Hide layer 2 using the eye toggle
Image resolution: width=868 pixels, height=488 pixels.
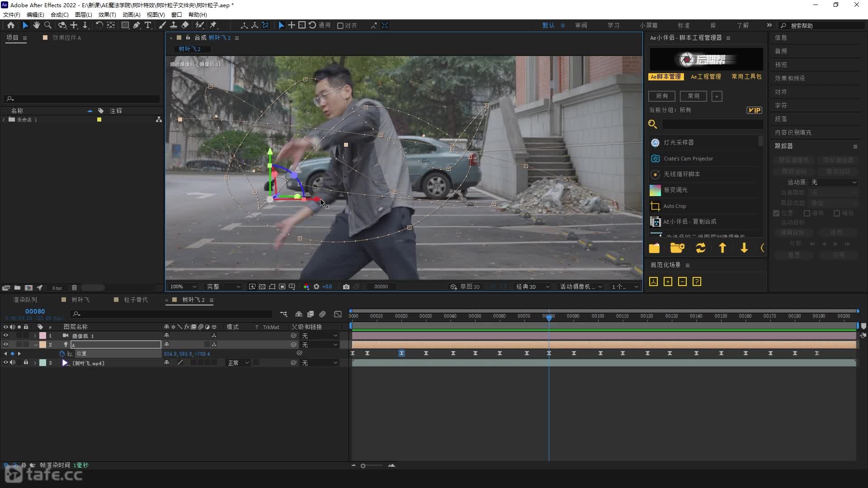coord(6,345)
